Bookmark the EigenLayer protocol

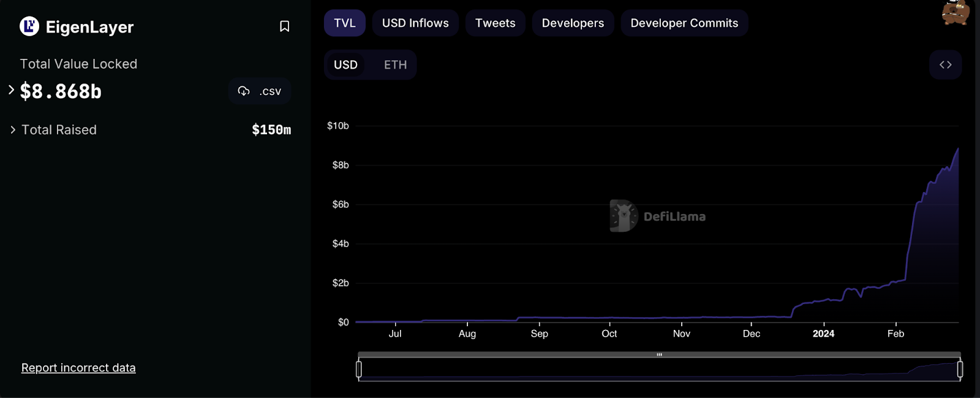pyautogui.click(x=284, y=26)
